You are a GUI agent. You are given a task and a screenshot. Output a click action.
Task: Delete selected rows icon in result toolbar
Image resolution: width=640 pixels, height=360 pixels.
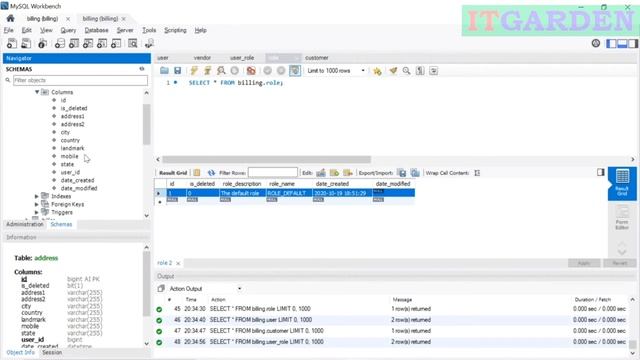coord(348,173)
